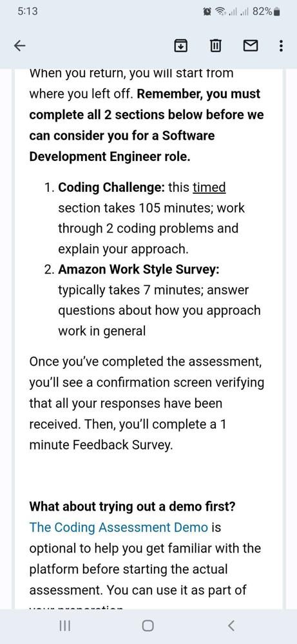
Task: Select the Coding Challenge list heading
Action: [111, 187]
